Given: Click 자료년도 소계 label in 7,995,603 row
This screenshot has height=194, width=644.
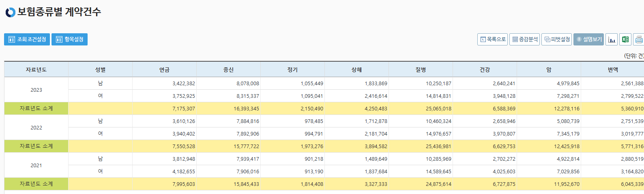Looking at the screenshot, I should tap(36, 184).
